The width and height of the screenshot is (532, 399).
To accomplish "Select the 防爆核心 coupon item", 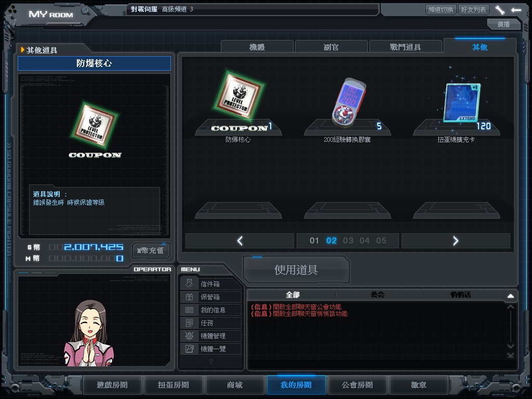I will pyautogui.click(x=238, y=102).
